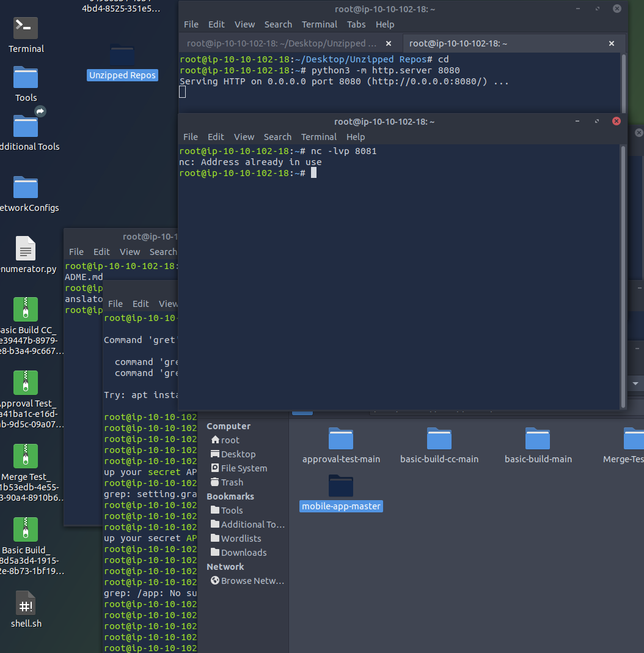Click the nc terminal vertical scrollbar
The width and height of the screenshot is (644, 653).
tap(623, 276)
